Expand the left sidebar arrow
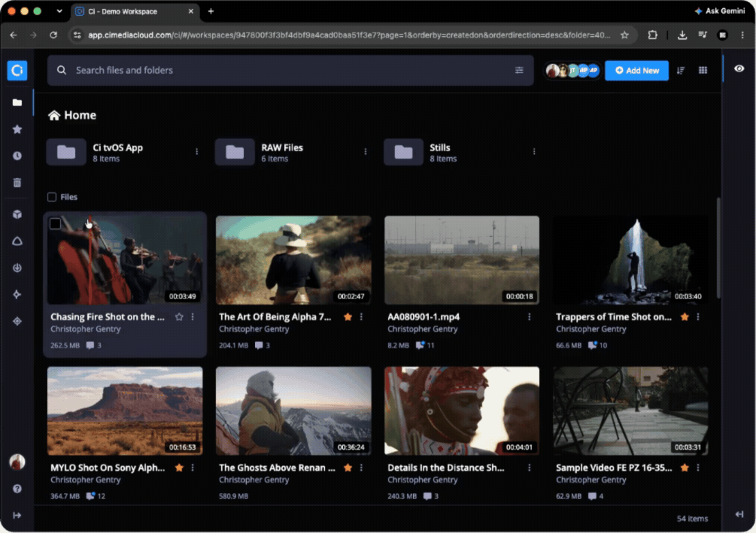Image resolution: width=756 pixels, height=533 pixels. [17, 515]
